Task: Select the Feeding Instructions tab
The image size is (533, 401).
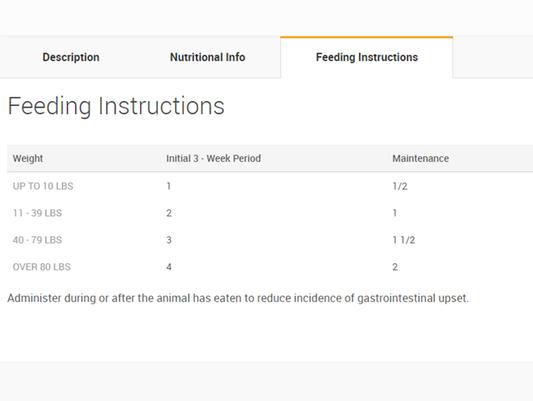Action: [367, 57]
